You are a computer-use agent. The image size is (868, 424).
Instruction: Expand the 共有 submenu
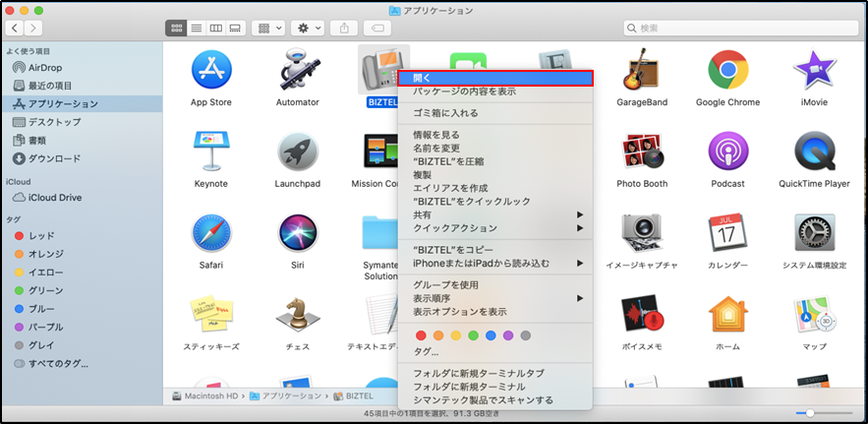point(494,214)
